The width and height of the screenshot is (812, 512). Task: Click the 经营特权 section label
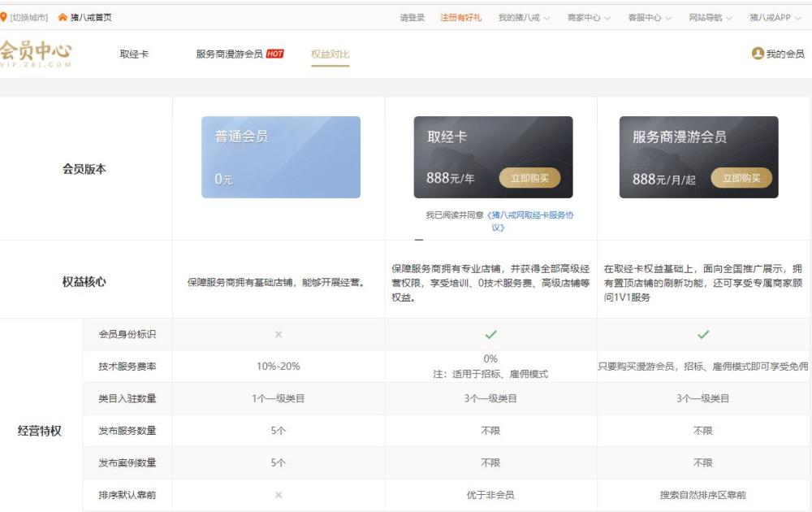39,432
